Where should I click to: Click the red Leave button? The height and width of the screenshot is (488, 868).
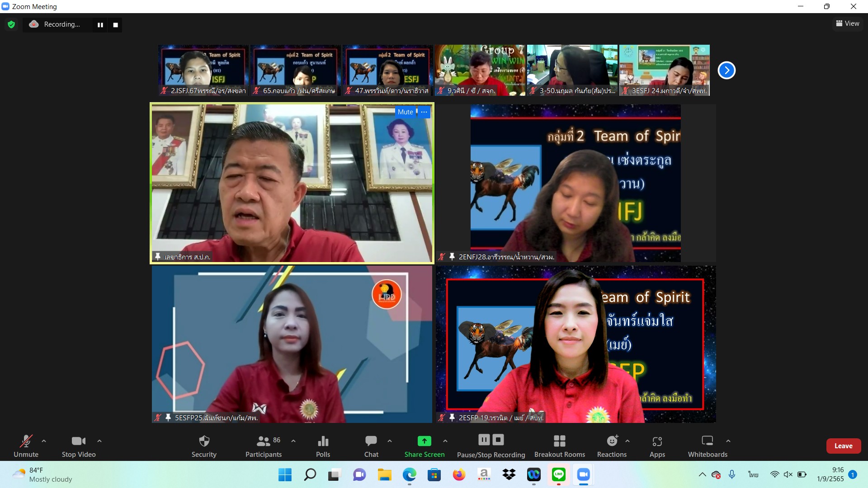(x=843, y=446)
